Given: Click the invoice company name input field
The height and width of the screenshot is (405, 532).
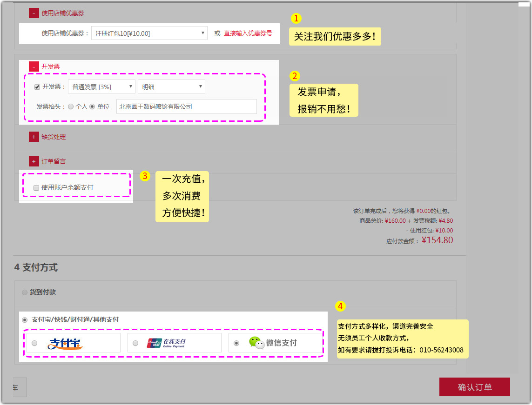Looking at the screenshot, I should [x=186, y=106].
